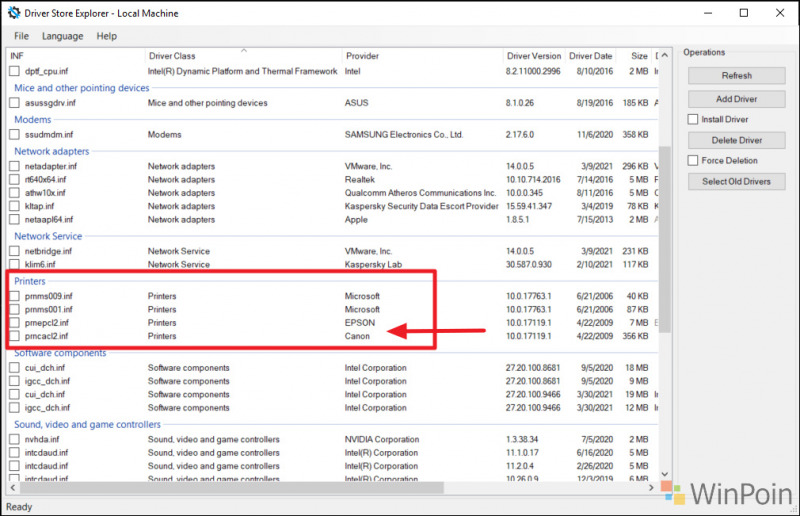Collapse the Network adapters group header
This screenshot has width=800, height=516.
coord(52,151)
